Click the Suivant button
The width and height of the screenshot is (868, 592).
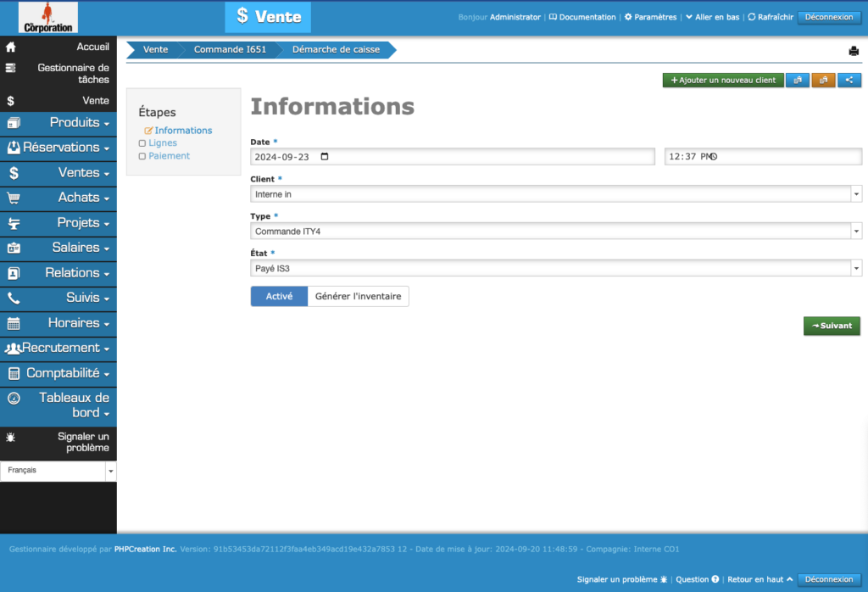click(x=832, y=326)
